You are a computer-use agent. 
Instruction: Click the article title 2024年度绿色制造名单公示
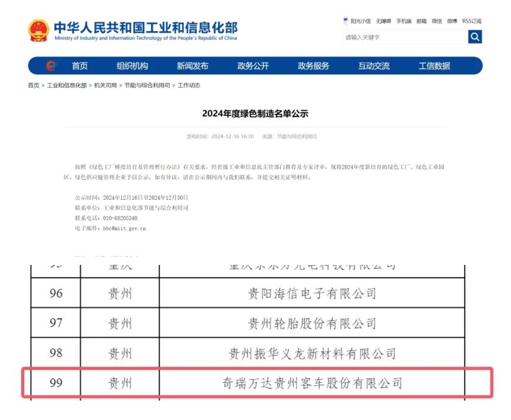pos(255,114)
